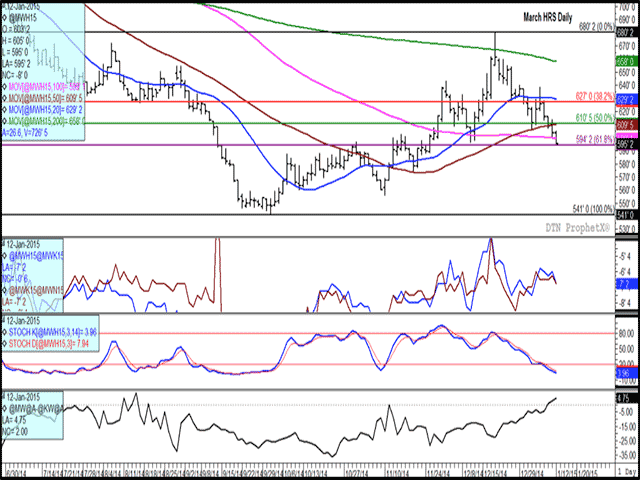
Task: Click the 640'0 price-axis label
Action: pos(629,86)
